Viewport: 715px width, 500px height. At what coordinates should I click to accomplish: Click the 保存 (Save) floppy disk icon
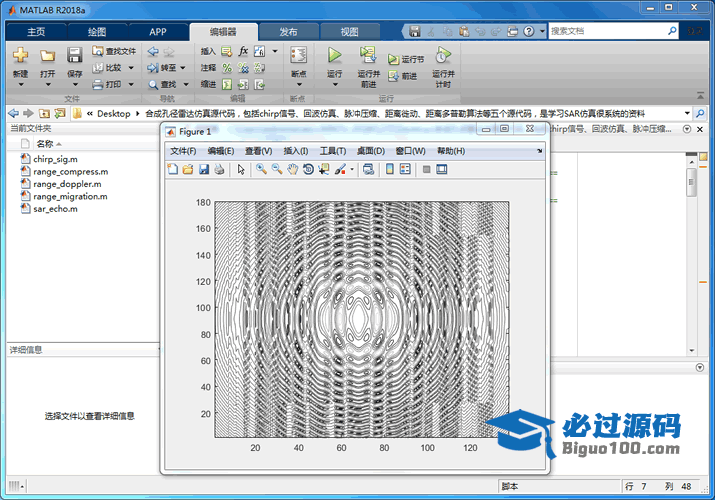(x=74, y=55)
